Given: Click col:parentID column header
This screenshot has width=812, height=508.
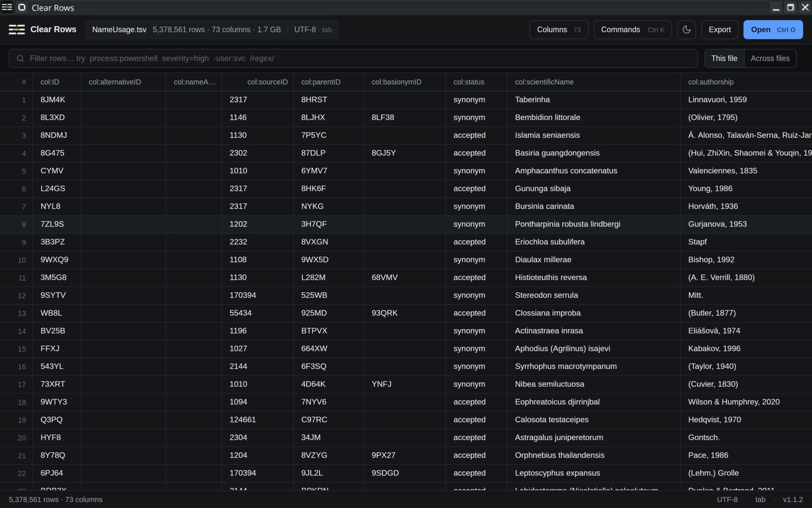Looking at the screenshot, I should tap(328, 82).
